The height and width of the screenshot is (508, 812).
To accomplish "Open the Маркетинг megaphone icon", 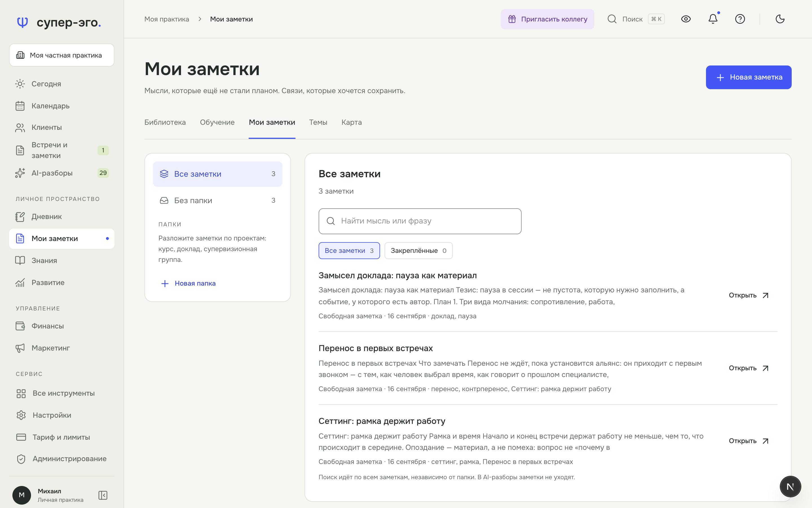I will pyautogui.click(x=20, y=348).
